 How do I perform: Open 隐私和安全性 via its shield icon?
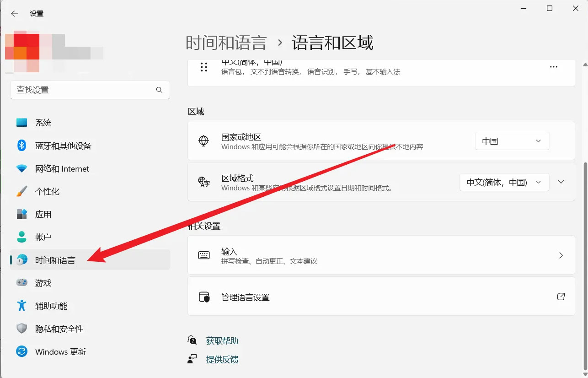(21, 329)
